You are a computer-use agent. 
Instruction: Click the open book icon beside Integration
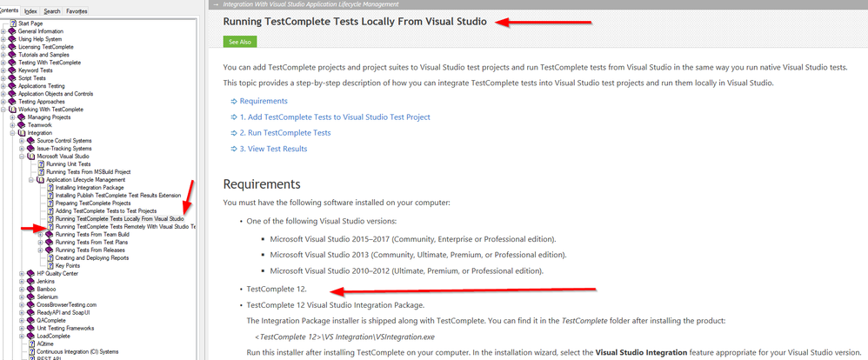pyautogui.click(x=23, y=133)
